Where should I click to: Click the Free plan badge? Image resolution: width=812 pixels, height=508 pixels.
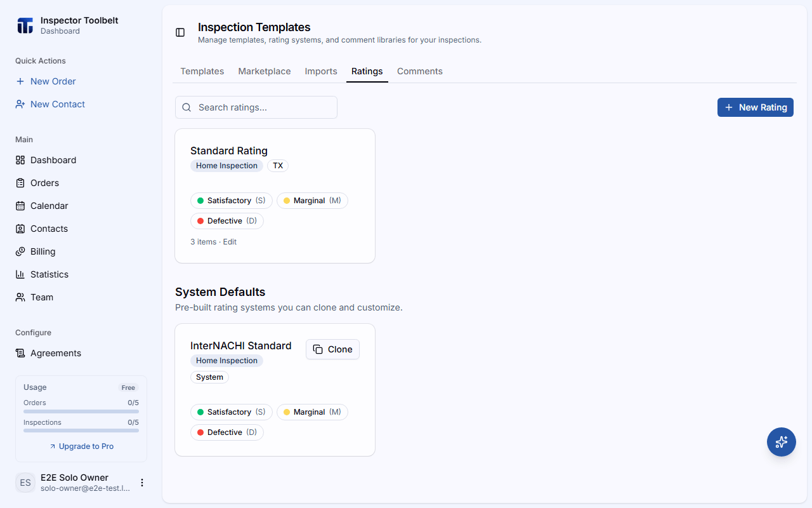tap(128, 387)
